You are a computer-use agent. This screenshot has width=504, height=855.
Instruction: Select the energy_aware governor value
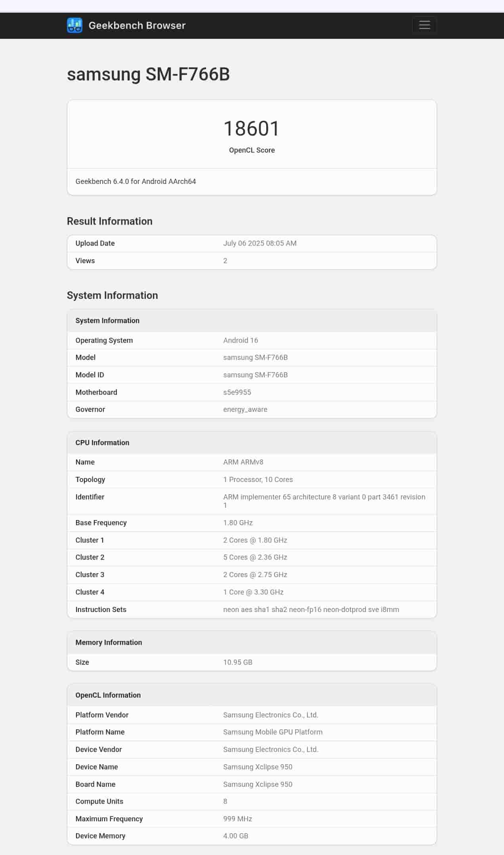245,409
